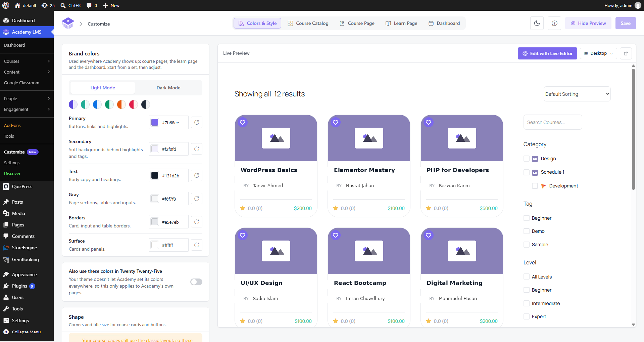Check the Design category checkbox
The height and width of the screenshot is (342, 644).
coord(527,159)
